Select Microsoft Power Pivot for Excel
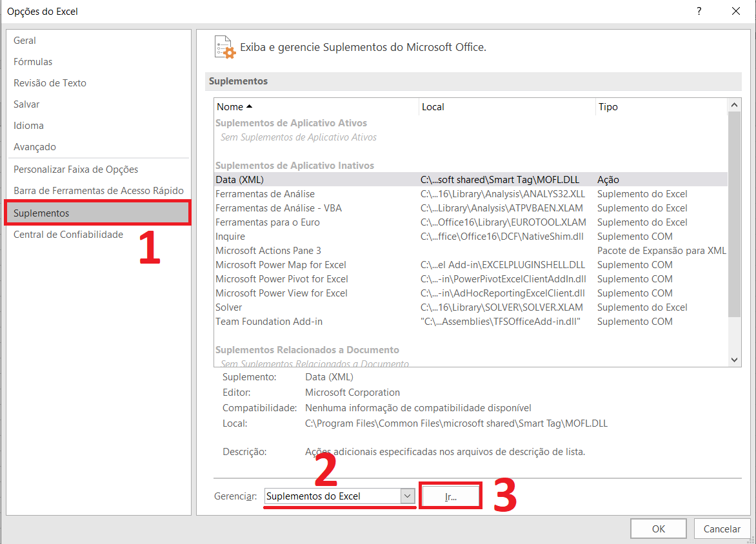 [x=282, y=279]
